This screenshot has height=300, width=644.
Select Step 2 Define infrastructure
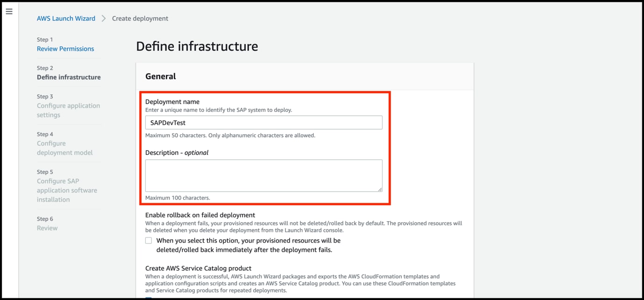coord(69,77)
